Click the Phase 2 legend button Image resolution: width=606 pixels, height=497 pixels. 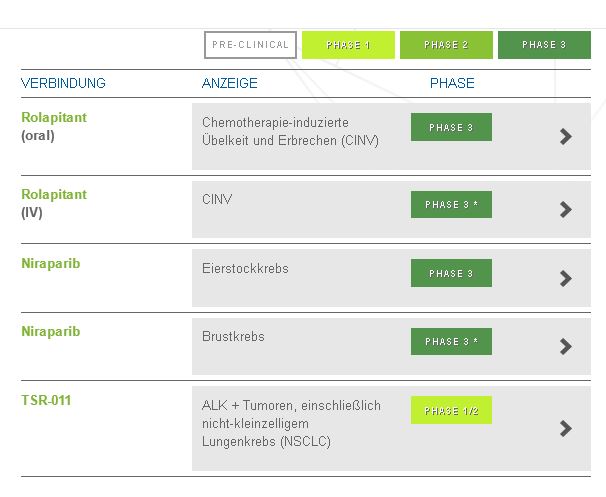pos(446,45)
